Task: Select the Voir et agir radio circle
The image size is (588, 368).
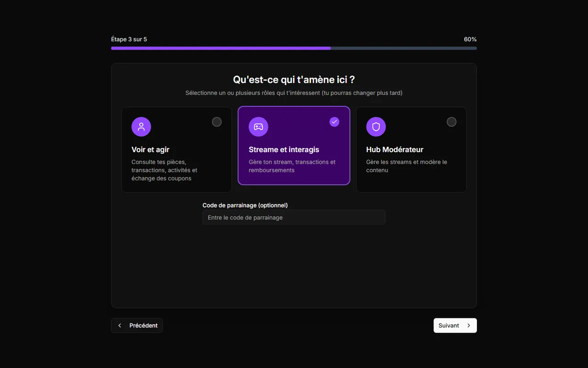Action: 217,122
